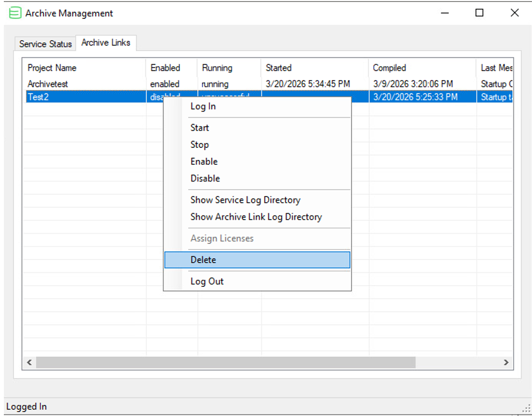Open Show Archive Link Log Directory

tap(256, 217)
